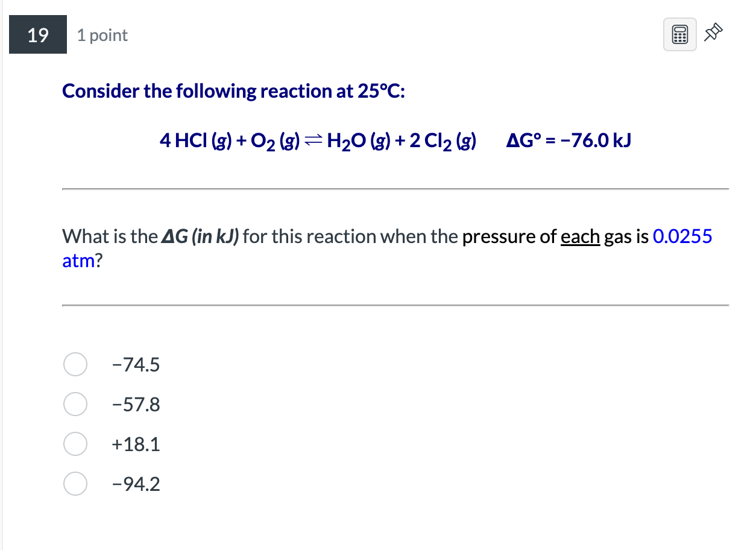Click 'Consider the following reaction at 25°C' heading

[234, 90]
